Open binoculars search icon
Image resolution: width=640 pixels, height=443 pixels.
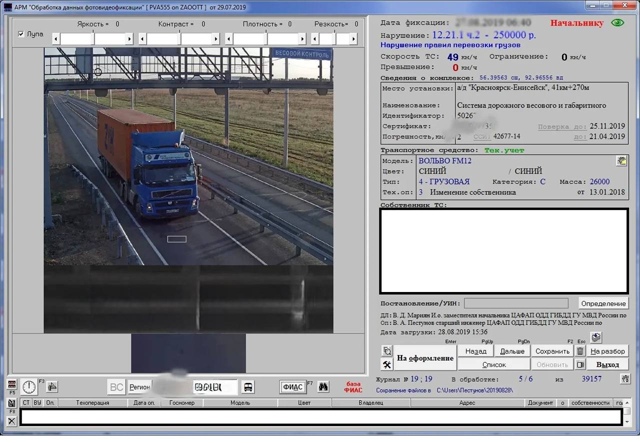[x=323, y=386]
